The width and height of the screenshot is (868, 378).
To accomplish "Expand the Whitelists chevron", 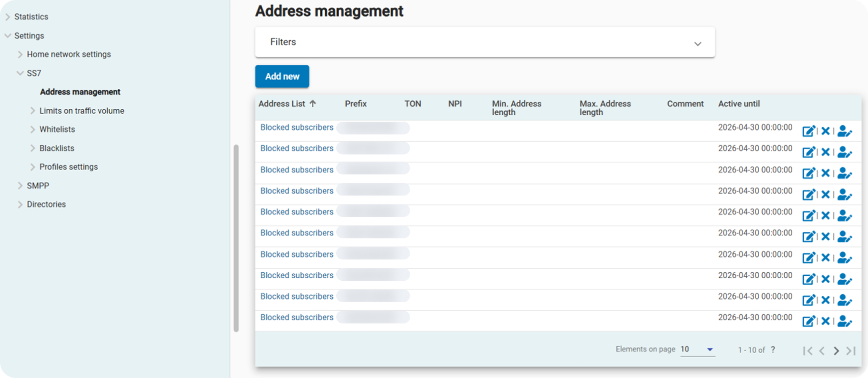I will click(32, 130).
